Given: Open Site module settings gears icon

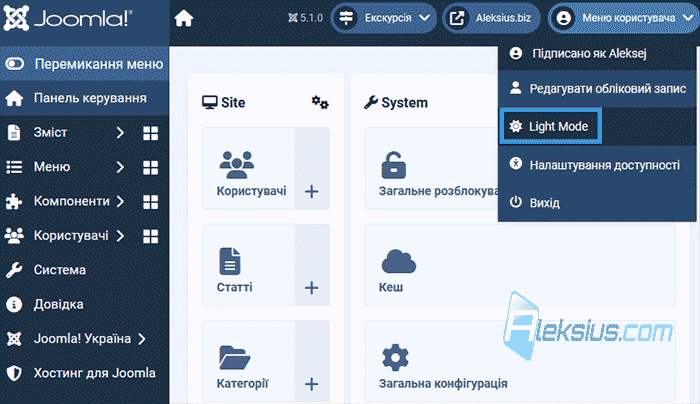Looking at the screenshot, I should (320, 102).
